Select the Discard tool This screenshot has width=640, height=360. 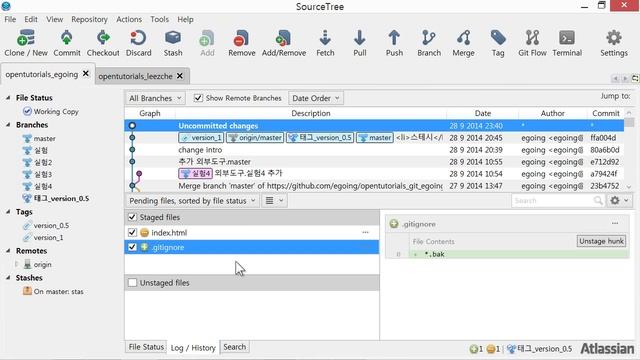coord(138,38)
